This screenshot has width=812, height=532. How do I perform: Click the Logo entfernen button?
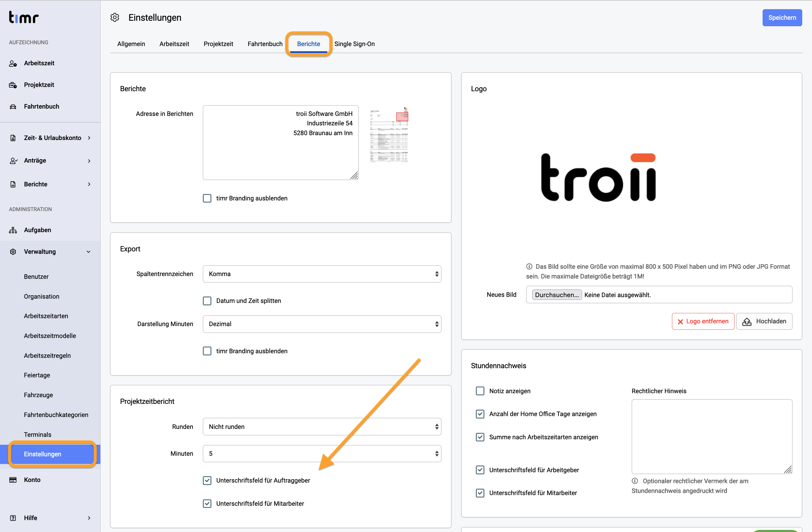tap(703, 322)
